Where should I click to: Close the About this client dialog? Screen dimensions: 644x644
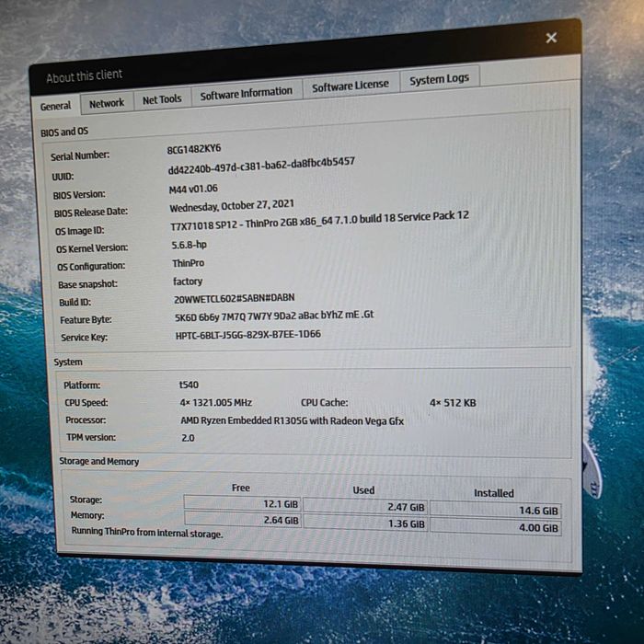click(x=551, y=38)
